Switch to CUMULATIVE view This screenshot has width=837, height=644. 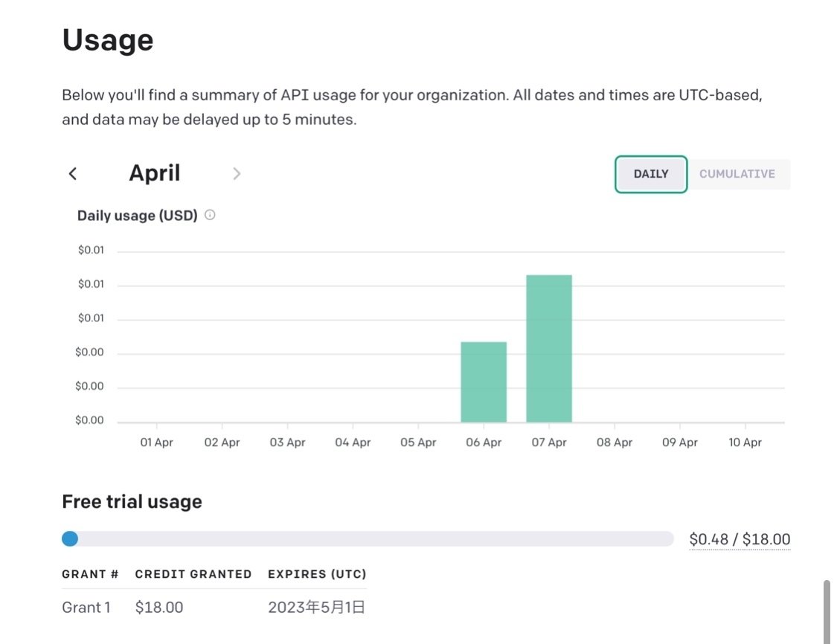point(737,174)
